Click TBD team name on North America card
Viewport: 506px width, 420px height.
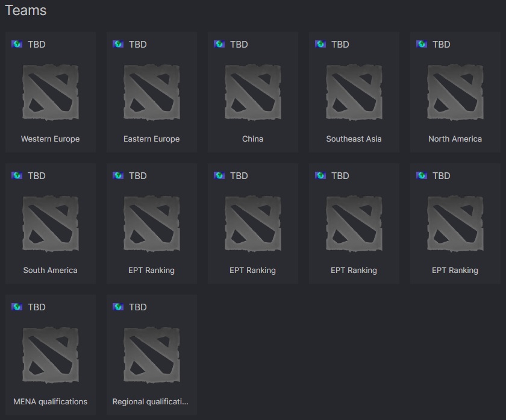[441, 44]
